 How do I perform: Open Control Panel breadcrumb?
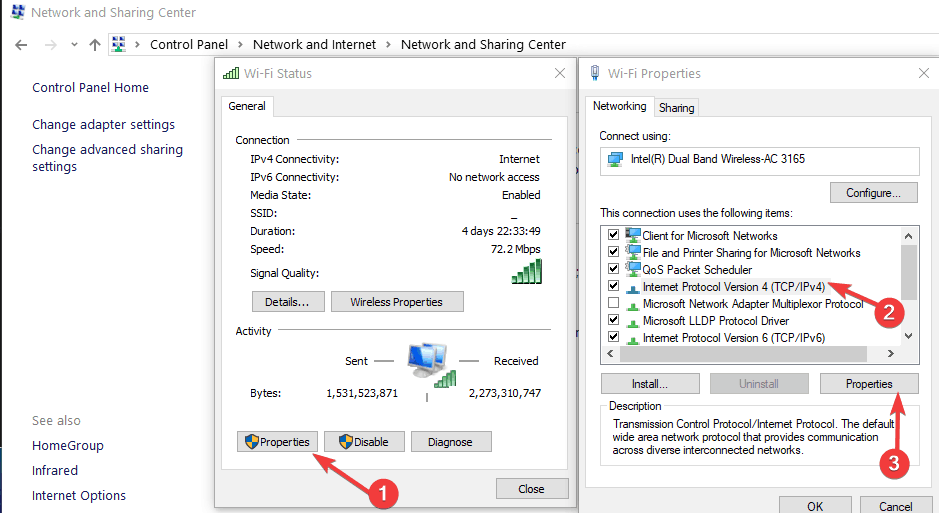coord(189,44)
